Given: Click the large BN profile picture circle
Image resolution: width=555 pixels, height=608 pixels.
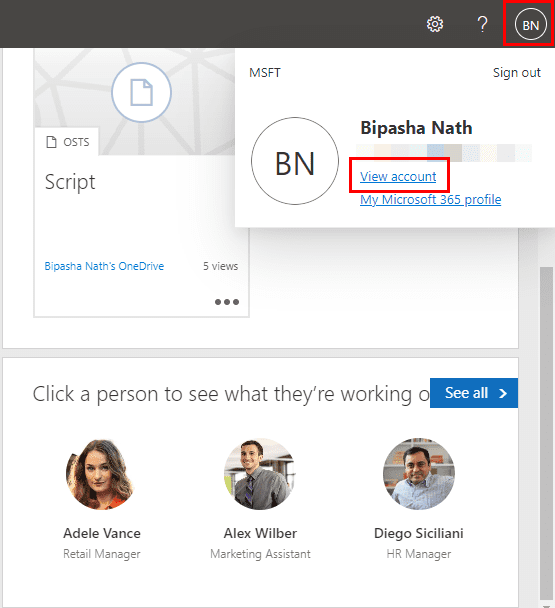Looking at the screenshot, I should pos(295,161).
